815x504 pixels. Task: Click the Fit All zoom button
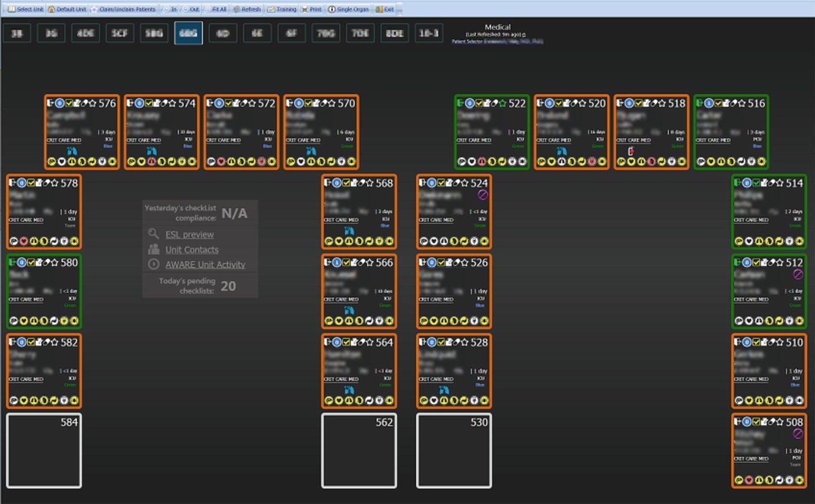[x=216, y=9]
